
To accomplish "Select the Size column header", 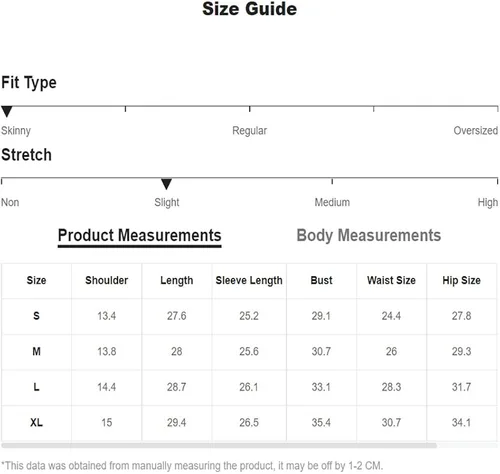I will [x=36, y=280].
